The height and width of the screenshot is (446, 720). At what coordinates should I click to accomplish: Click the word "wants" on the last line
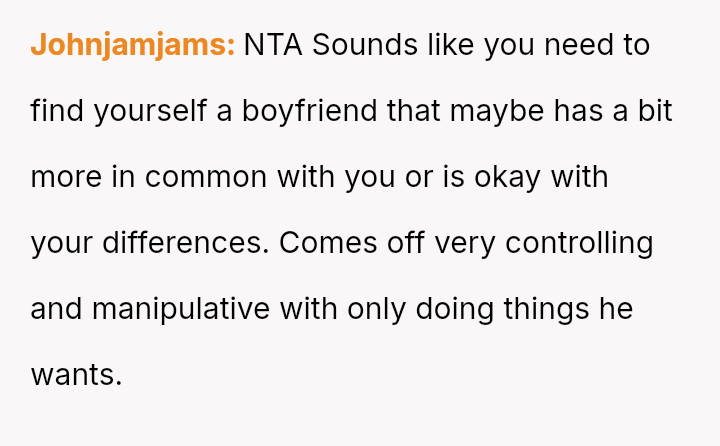click(74, 375)
